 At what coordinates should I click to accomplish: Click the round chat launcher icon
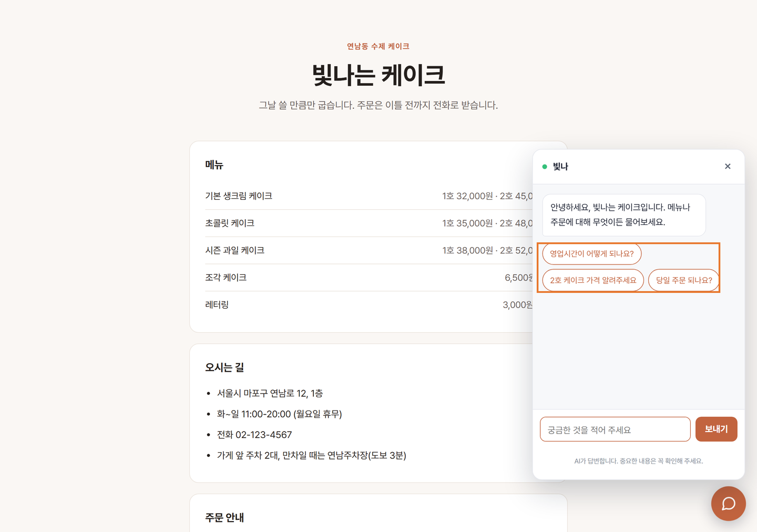(728, 504)
